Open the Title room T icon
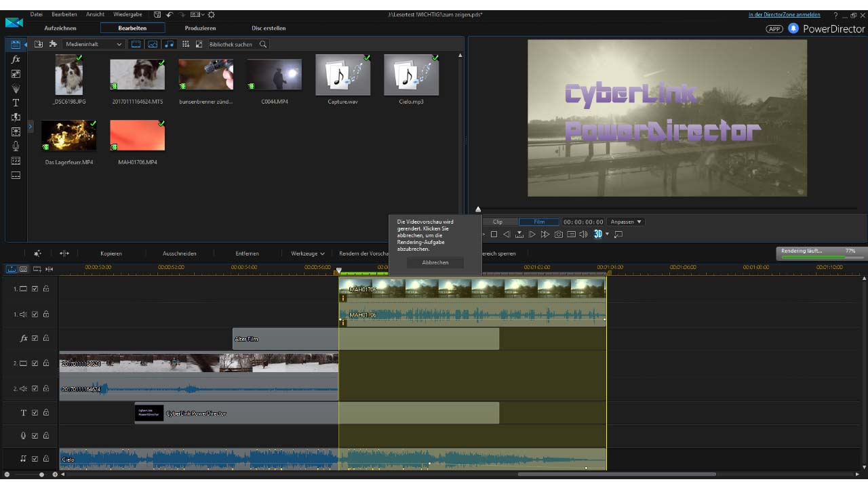Image resolution: width=868 pixels, height=488 pixels. (16, 103)
